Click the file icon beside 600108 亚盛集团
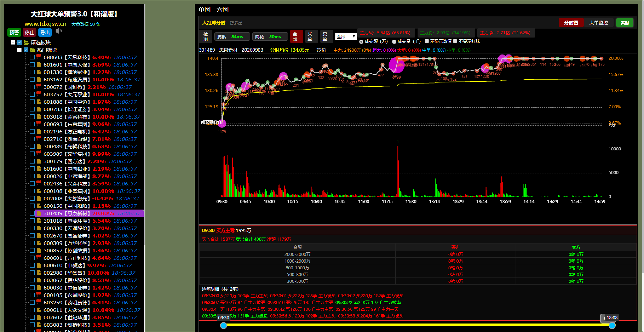The width and height of the screenshot is (644, 332). click(x=39, y=191)
